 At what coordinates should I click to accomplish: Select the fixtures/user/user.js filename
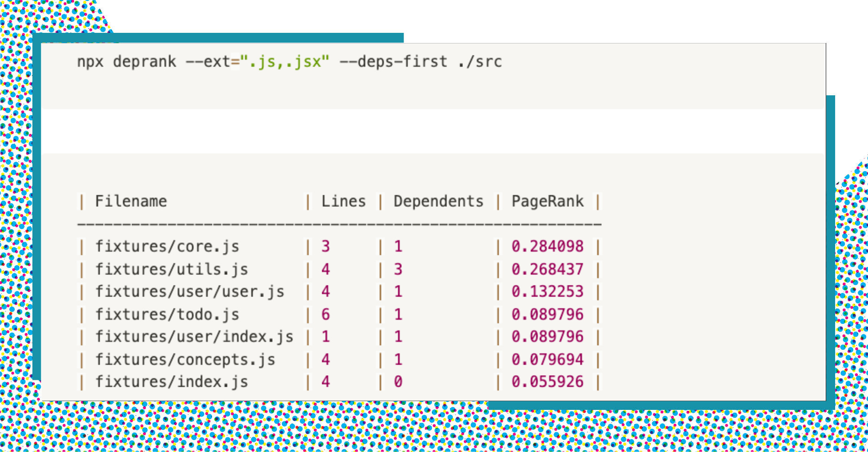(190, 292)
